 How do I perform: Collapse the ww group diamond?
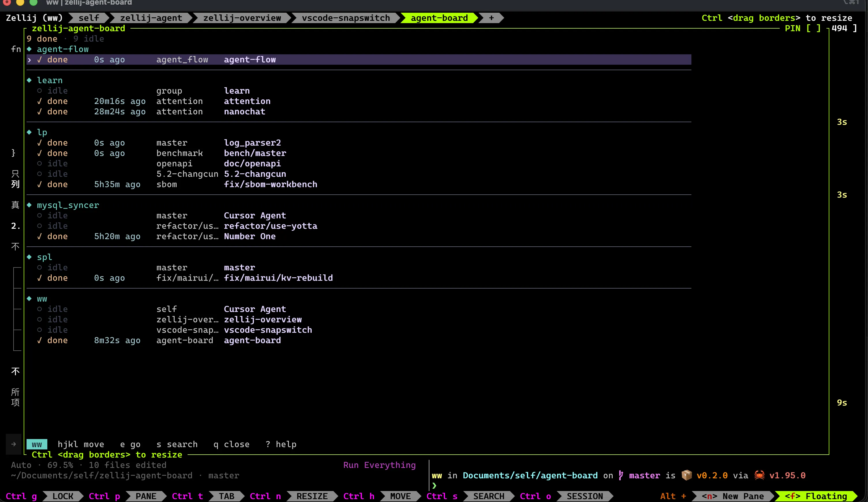point(29,299)
